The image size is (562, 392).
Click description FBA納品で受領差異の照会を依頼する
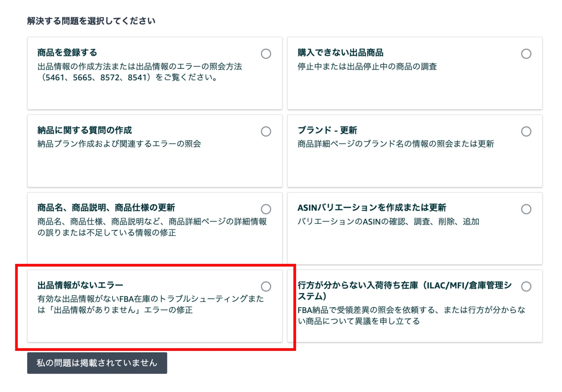pos(411,315)
